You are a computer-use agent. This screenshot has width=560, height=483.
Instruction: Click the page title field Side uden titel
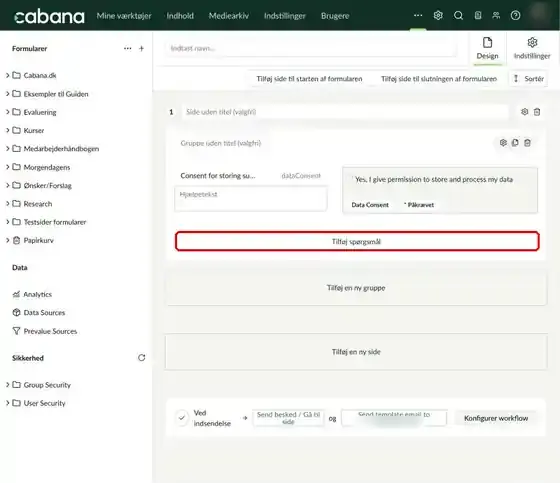click(x=345, y=112)
